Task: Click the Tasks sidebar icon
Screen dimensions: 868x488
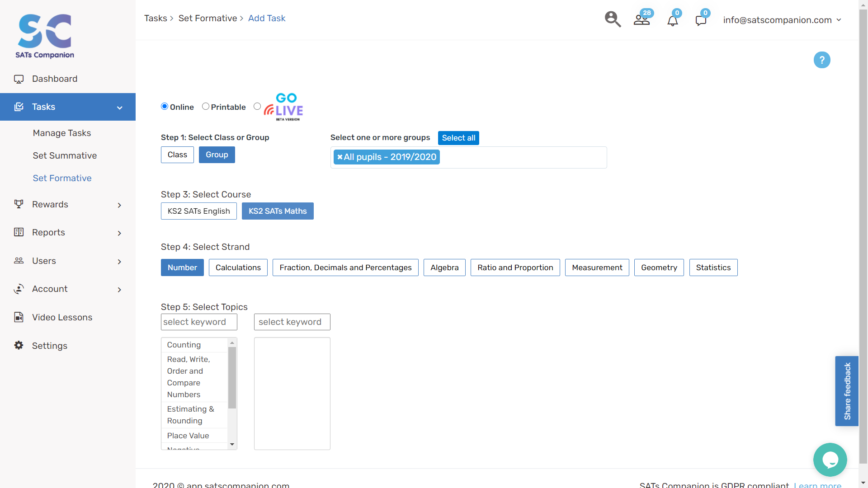Action: click(x=19, y=107)
